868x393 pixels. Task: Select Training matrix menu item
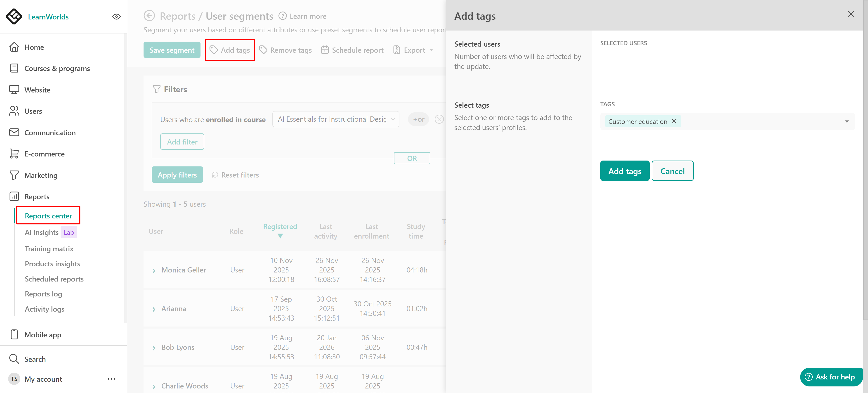coord(49,249)
